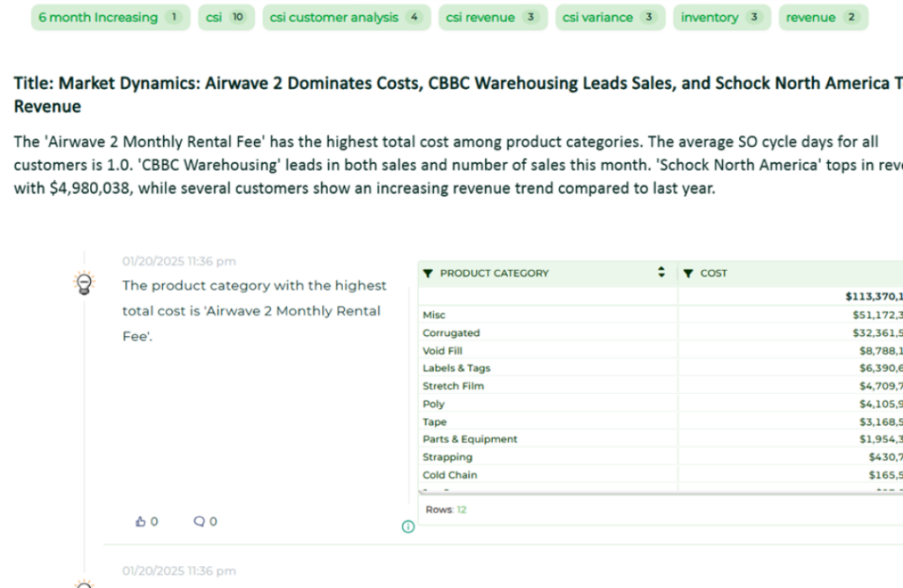Sort the Product Category column
Image resolution: width=903 pixels, height=588 pixels.
[x=661, y=272]
